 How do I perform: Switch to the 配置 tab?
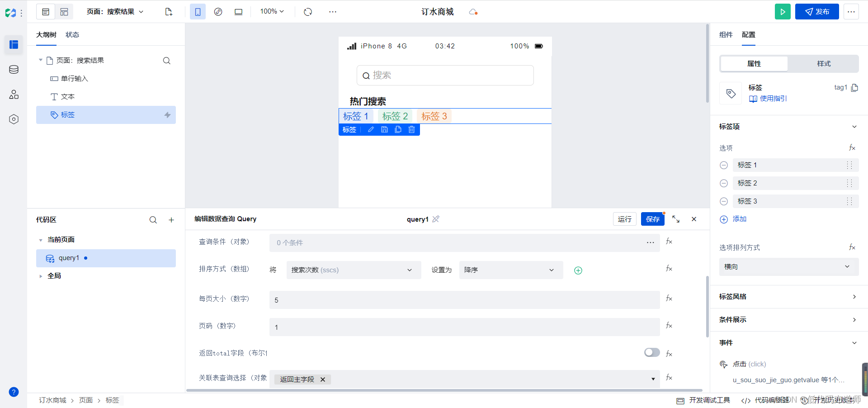pos(749,35)
